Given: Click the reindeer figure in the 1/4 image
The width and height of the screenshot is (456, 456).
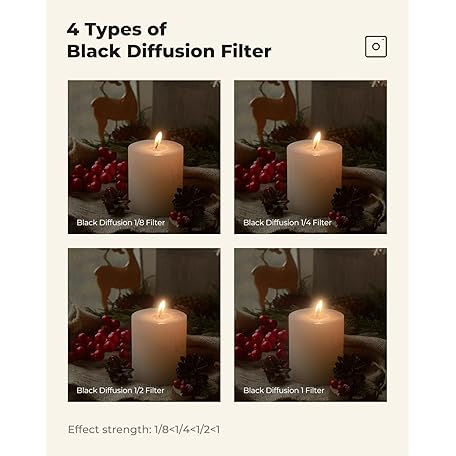Looking at the screenshot, I should tap(274, 108).
